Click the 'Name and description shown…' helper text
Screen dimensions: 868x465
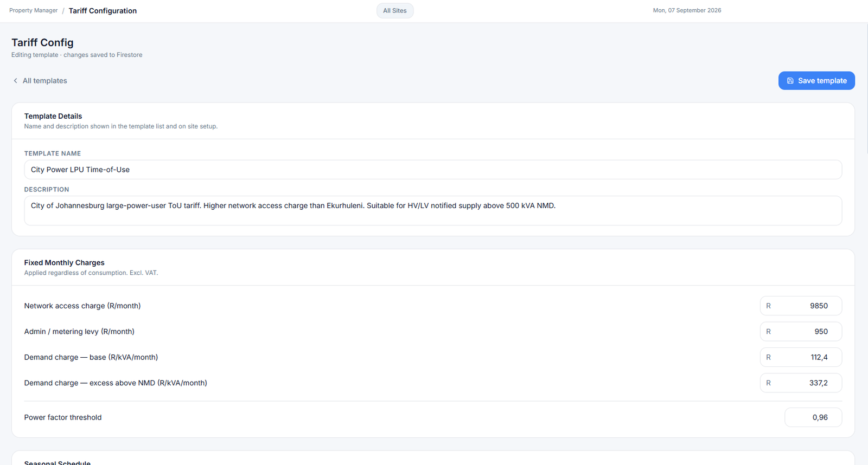click(x=121, y=126)
